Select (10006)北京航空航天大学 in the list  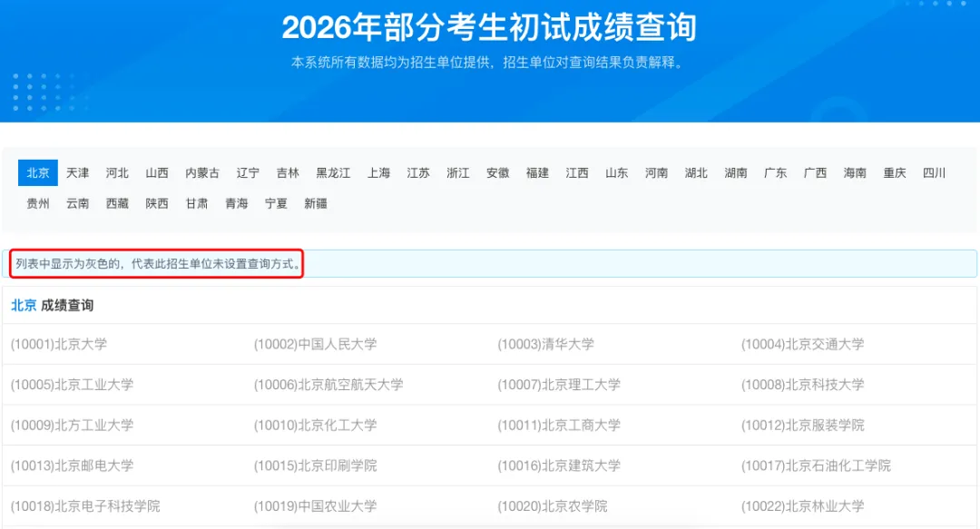coord(328,385)
